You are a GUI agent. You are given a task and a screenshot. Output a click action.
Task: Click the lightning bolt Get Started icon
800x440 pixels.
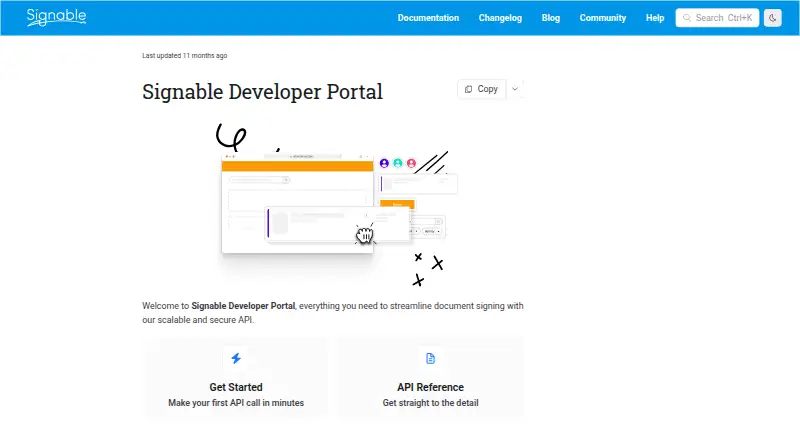(x=236, y=358)
